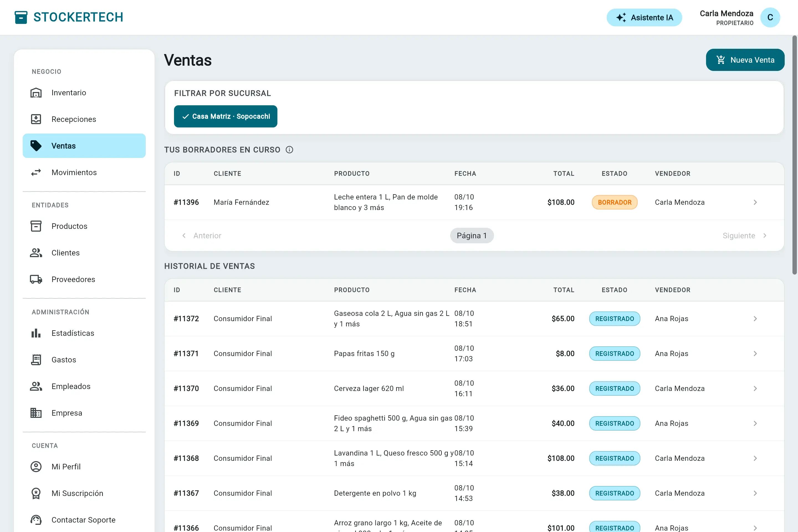Click the page vertical scrollbar
The width and height of the screenshot is (798, 532).
pos(794,155)
